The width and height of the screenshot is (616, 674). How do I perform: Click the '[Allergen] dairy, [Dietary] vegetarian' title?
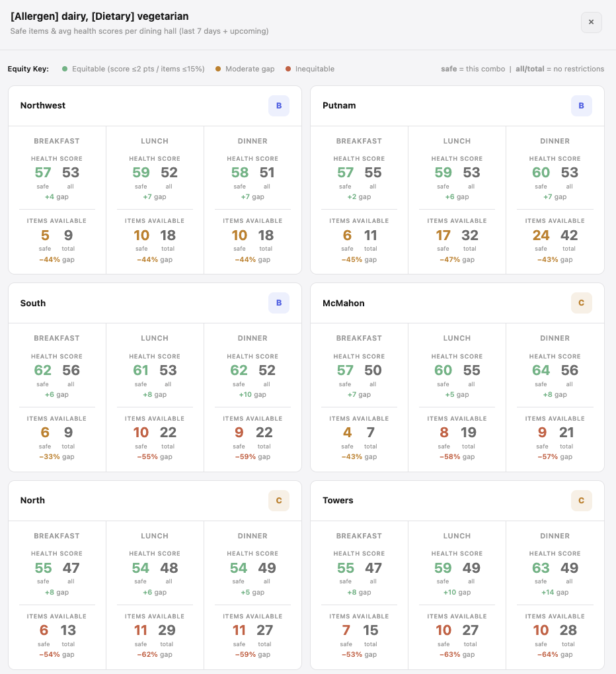pos(100,17)
